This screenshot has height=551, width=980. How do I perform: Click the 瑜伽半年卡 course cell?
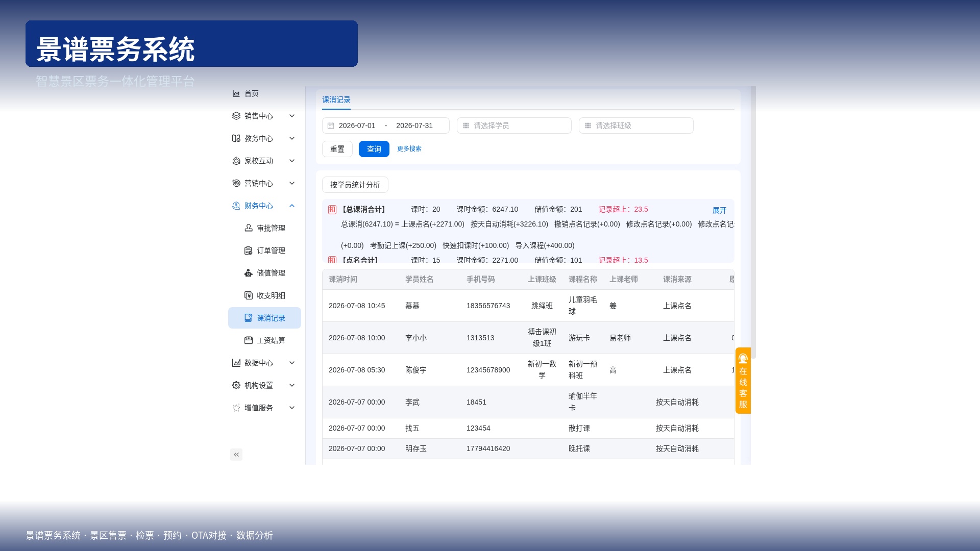(x=583, y=402)
